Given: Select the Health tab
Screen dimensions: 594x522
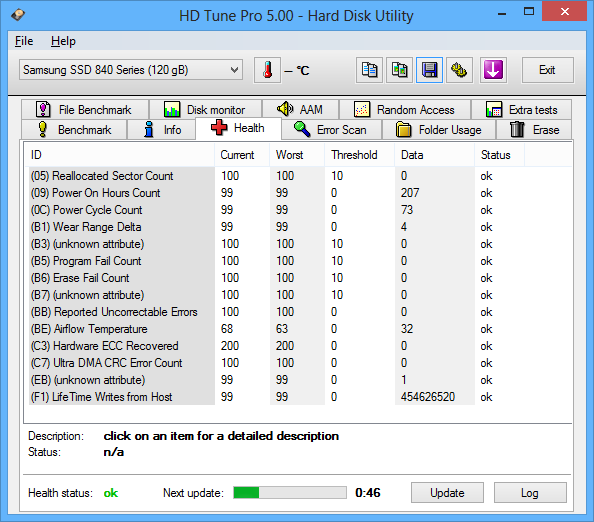Looking at the screenshot, I should point(238,128).
